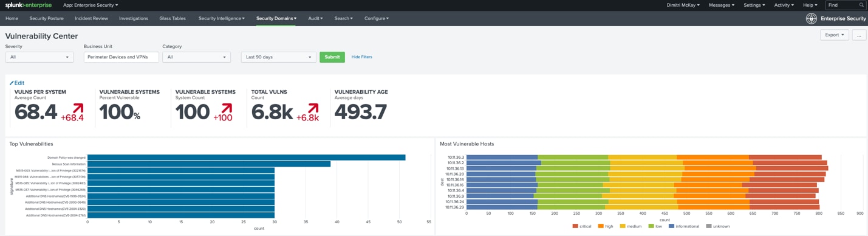868x236 pixels.
Task: Click the high severity orange legend swatch
Action: pos(601,226)
